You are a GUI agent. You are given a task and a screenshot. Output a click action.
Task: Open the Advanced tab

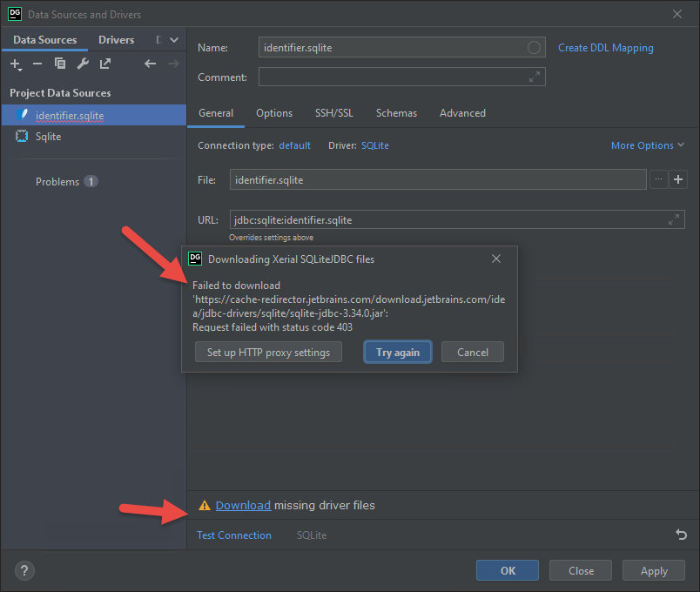[x=462, y=113]
